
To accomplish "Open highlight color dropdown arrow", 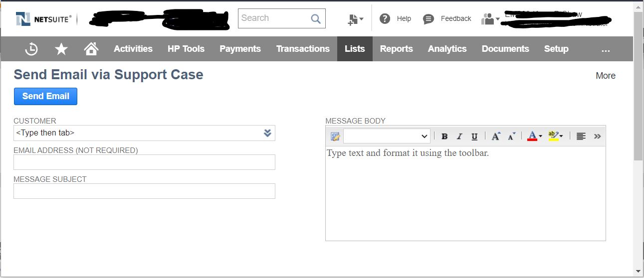I will [x=561, y=136].
